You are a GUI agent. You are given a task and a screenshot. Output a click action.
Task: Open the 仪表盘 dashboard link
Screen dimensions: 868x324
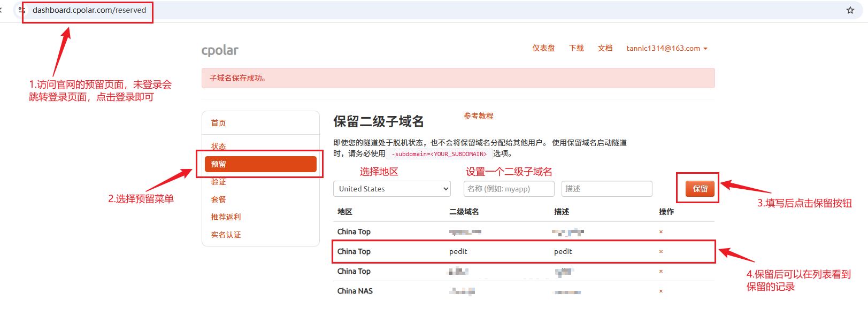[543, 48]
